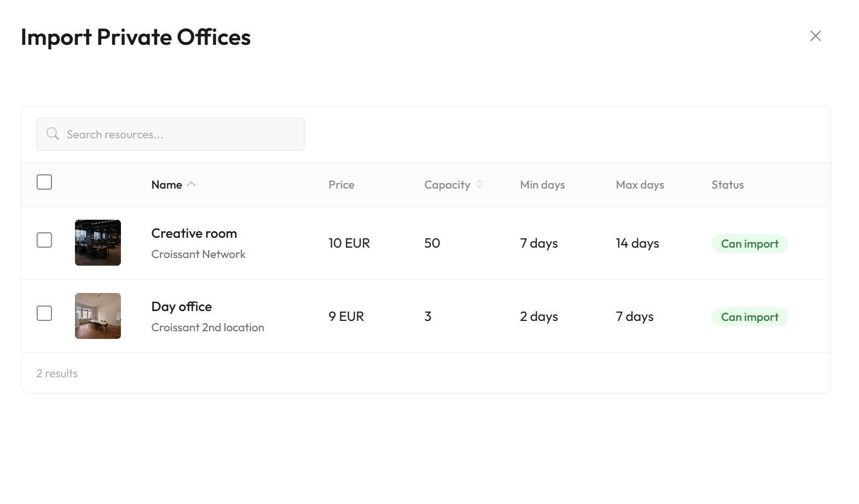Select the Creative room checkbox
The width and height of the screenshot is (859, 504).
pos(44,240)
